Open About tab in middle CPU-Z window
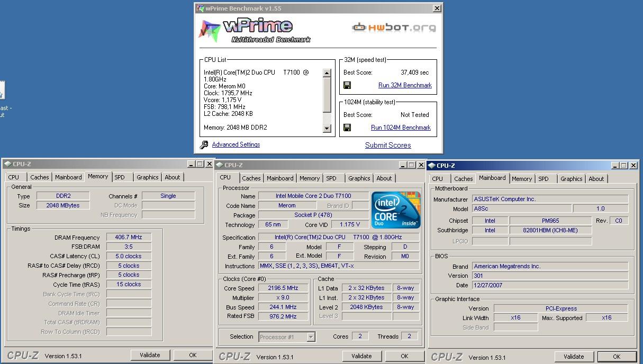The image size is (643, 364). click(384, 178)
